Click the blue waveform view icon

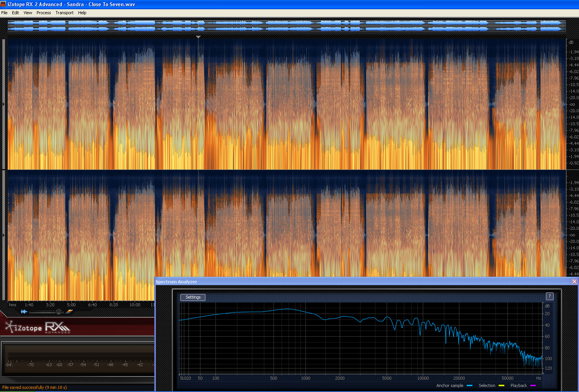(24, 312)
